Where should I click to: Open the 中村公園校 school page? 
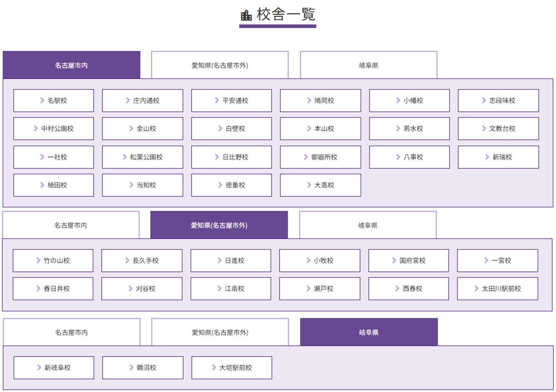(54, 129)
